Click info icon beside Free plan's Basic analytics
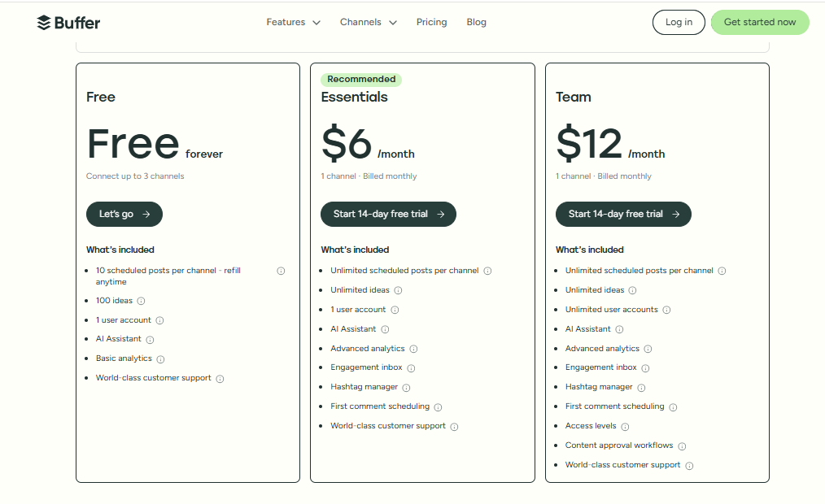The height and width of the screenshot is (504, 825). click(160, 359)
